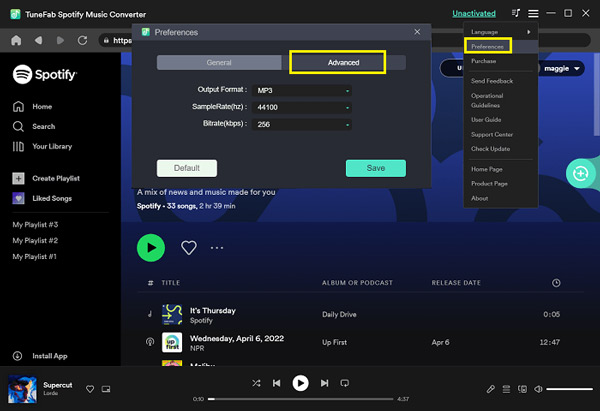Image resolution: width=600 pixels, height=411 pixels.
Task: Select Support Center in the menu
Action: 492,134
